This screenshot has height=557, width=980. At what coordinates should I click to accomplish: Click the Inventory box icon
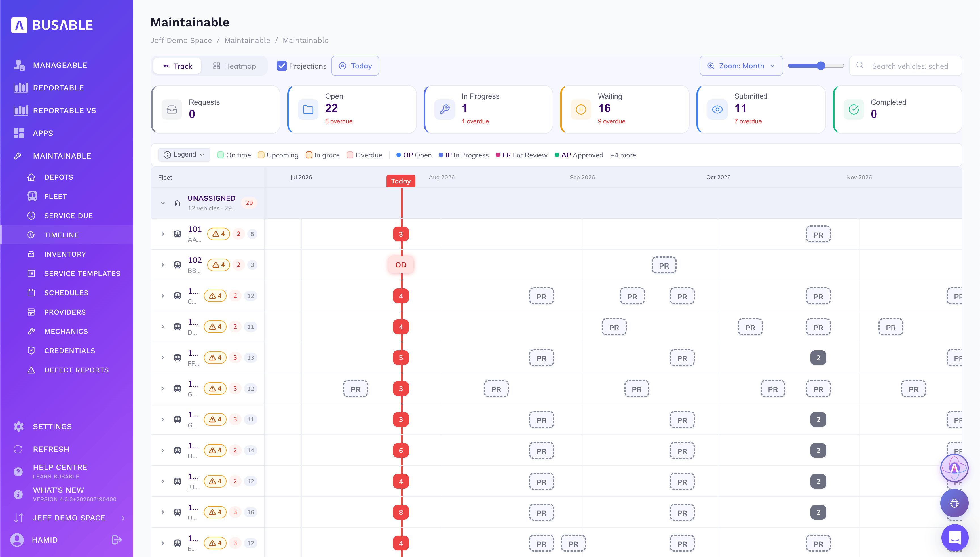click(31, 254)
